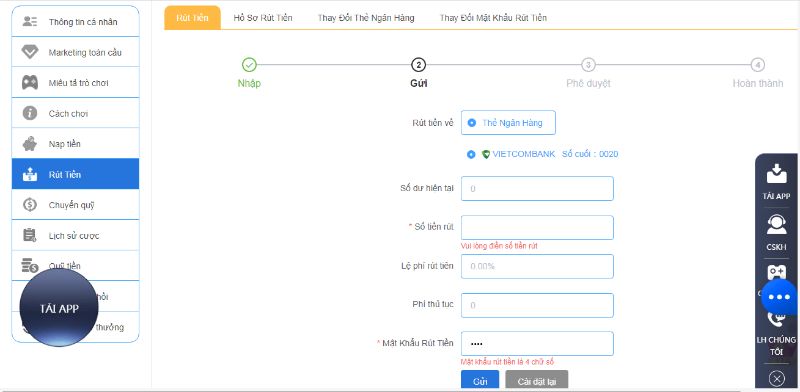Click the personal info icon in sidebar

point(30,21)
